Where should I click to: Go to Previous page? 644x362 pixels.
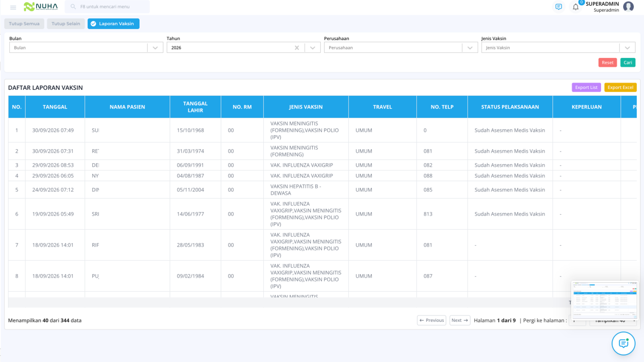431,320
